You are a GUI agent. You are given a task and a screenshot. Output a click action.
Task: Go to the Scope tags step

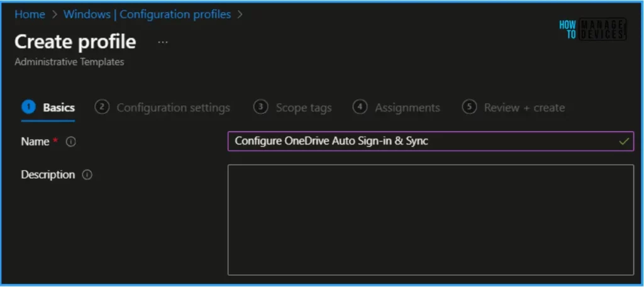click(292, 108)
